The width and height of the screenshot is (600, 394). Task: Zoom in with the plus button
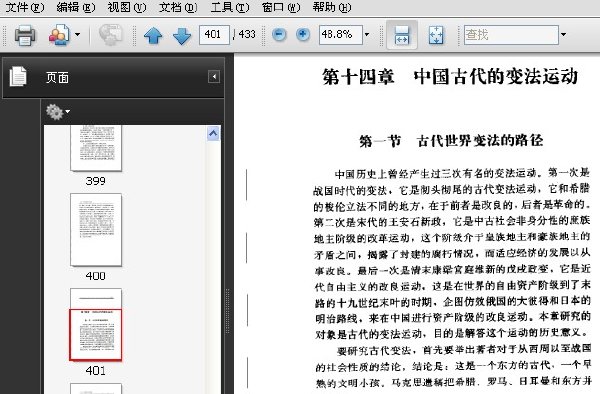coord(303,35)
